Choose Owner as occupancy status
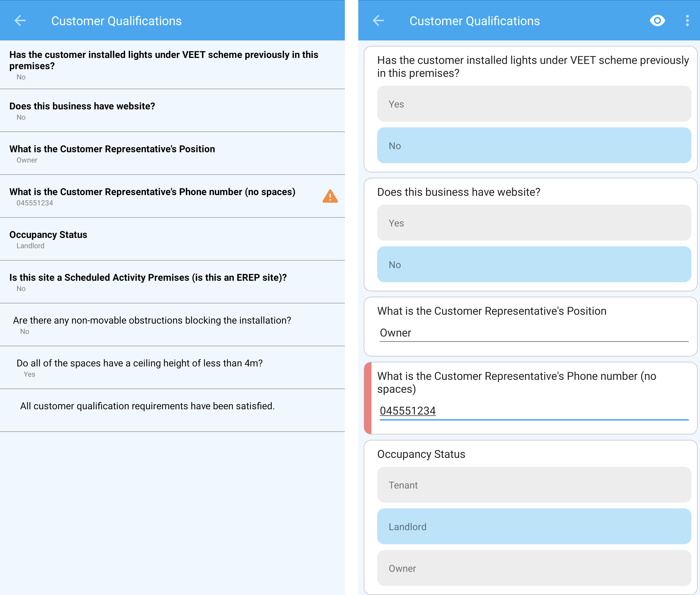The image size is (700, 595). [x=534, y=568]
